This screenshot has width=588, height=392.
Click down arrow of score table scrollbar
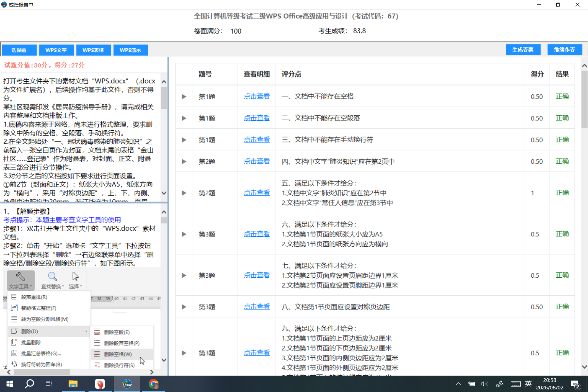[x=584, y=367]
